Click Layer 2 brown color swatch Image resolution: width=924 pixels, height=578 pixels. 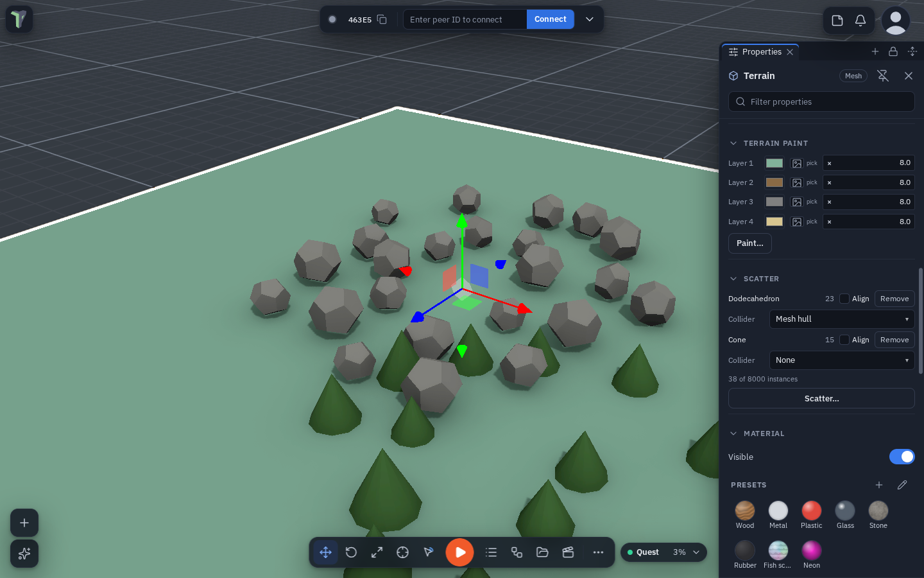pyautogui.click(x=774, y=182)
